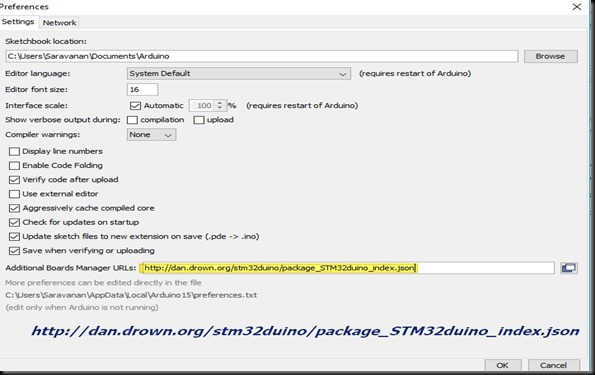Cancel the Preferences dialog

point(554,365)
